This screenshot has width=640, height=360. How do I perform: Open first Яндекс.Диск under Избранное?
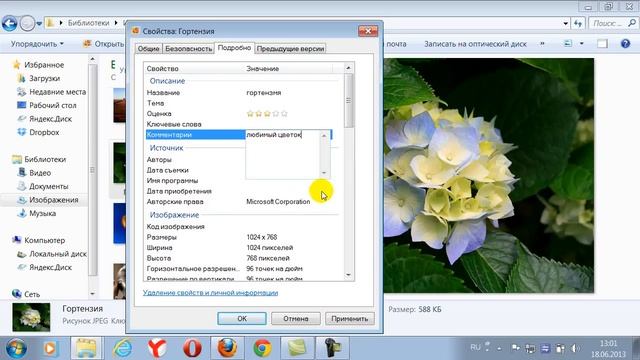(44, 119)
